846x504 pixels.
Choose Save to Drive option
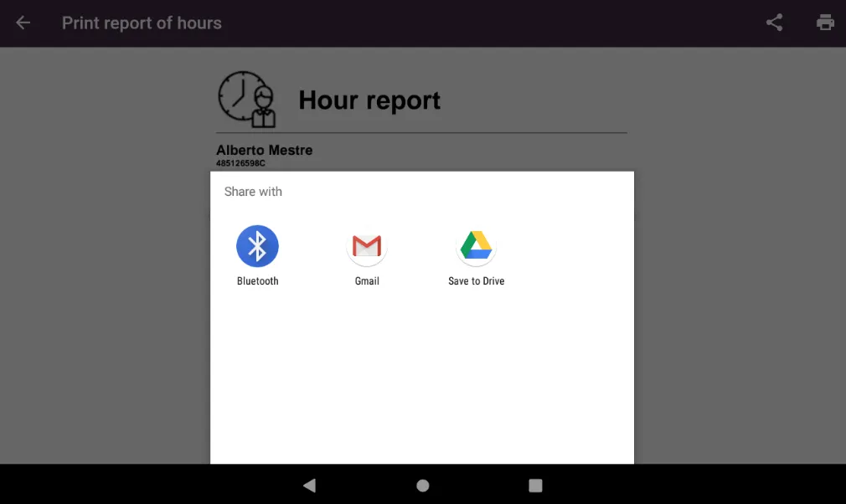[x=476, y=256]
